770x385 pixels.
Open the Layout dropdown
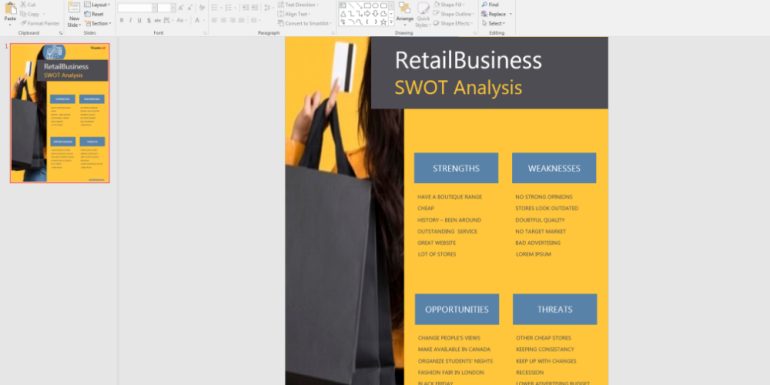pyautogui.click(x=97, y=4)
